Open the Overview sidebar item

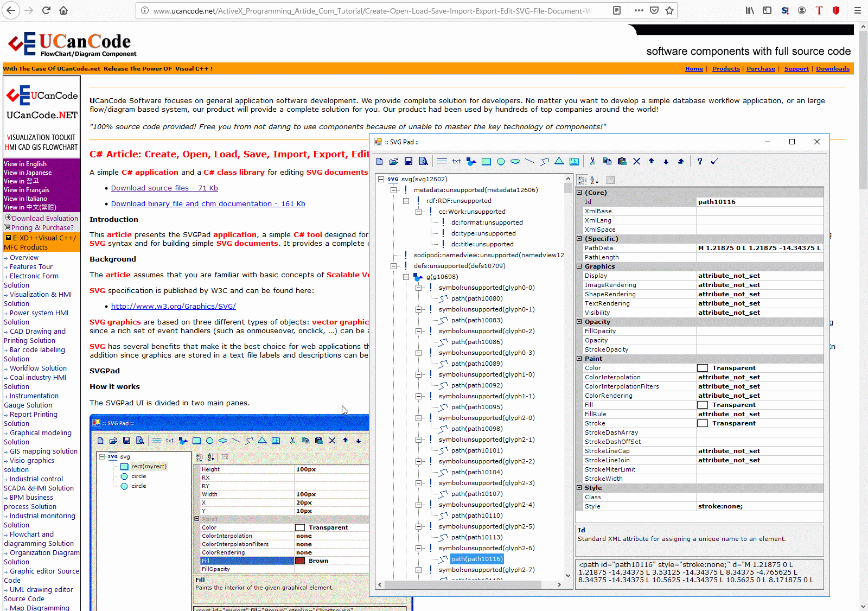point(24,258)
